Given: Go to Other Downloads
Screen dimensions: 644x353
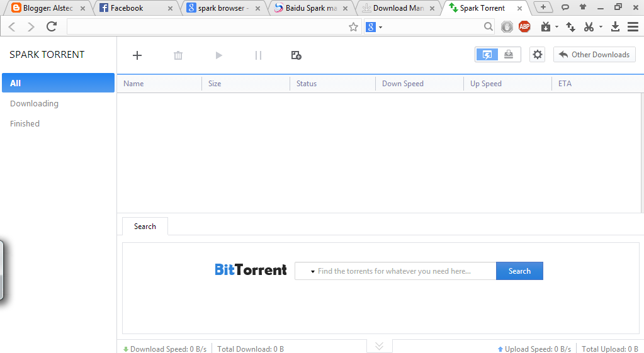Looking at the screenshot, I should click(594, 55).
